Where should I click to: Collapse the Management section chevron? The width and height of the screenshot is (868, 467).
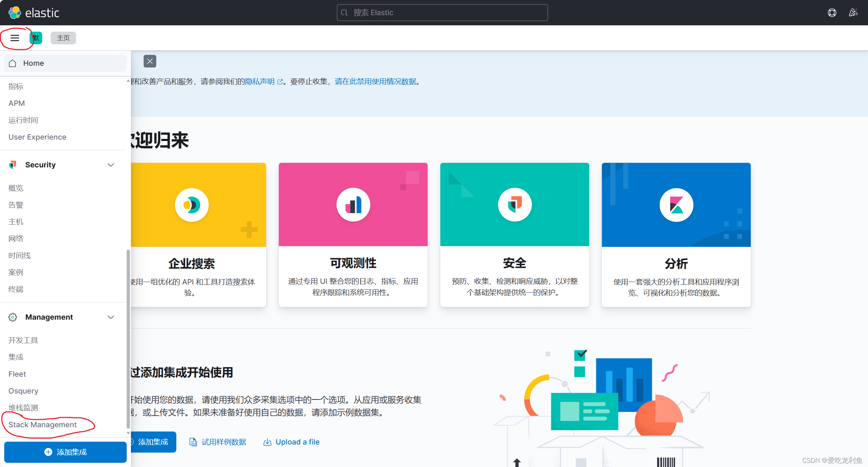pyautogui.click(x=111, y=317)
